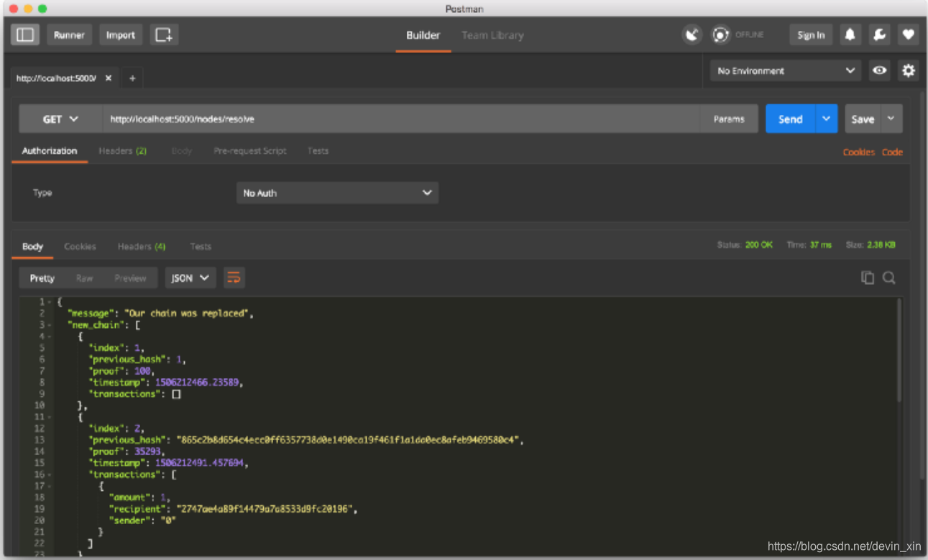Screen dimensions: 928x560
Task: Open the Send button dropdown arrow
Action: point(827,119)
